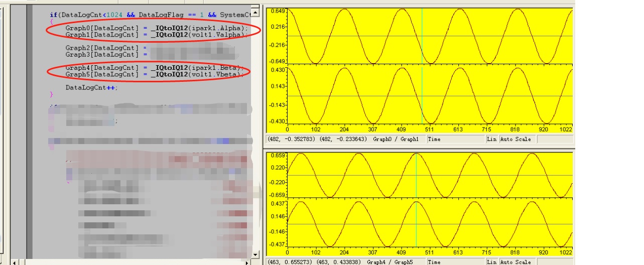
Task: Click the -0.659 y-axis value
Action: pos(277,195)
